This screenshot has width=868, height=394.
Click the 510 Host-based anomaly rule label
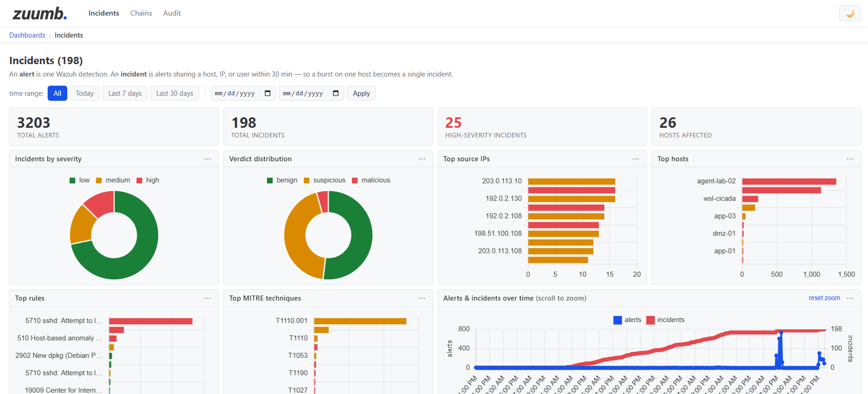[x=60, y=338]
